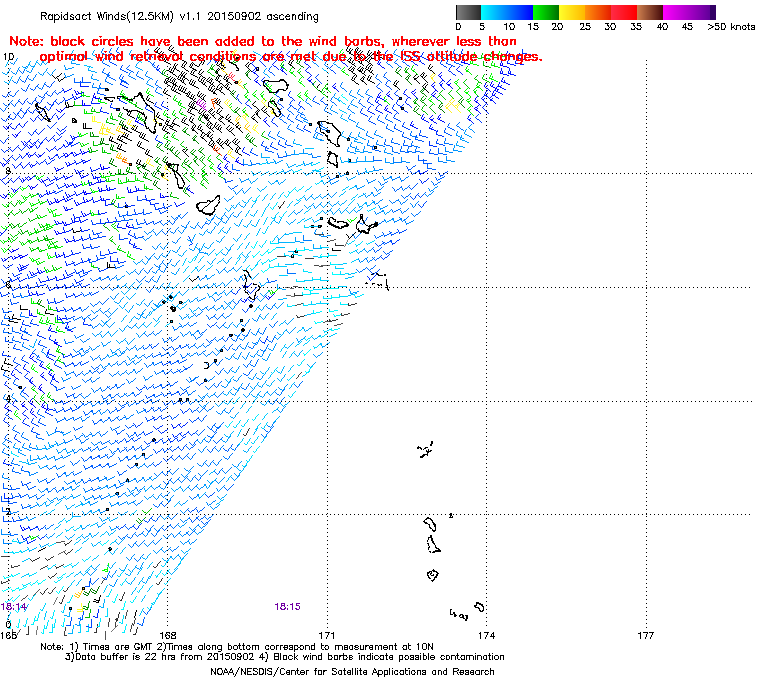The width and height of the screenshot is (760, 688).
Task: Click the "15" label under the color bar
Action: [533, 27]
